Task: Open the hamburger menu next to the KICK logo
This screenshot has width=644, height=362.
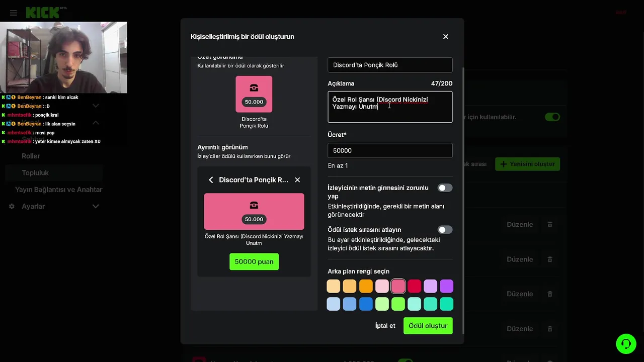Action: (14, 13)
